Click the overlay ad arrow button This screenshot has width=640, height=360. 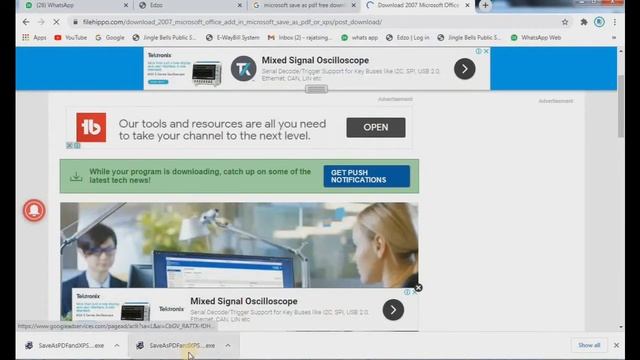(393, 310)
